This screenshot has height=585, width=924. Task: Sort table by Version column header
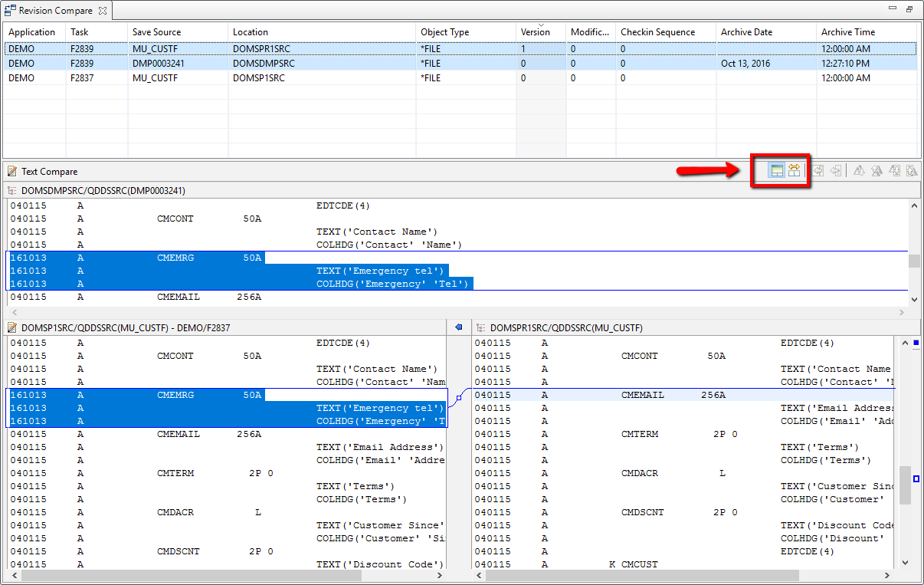(x=535, y=32)
